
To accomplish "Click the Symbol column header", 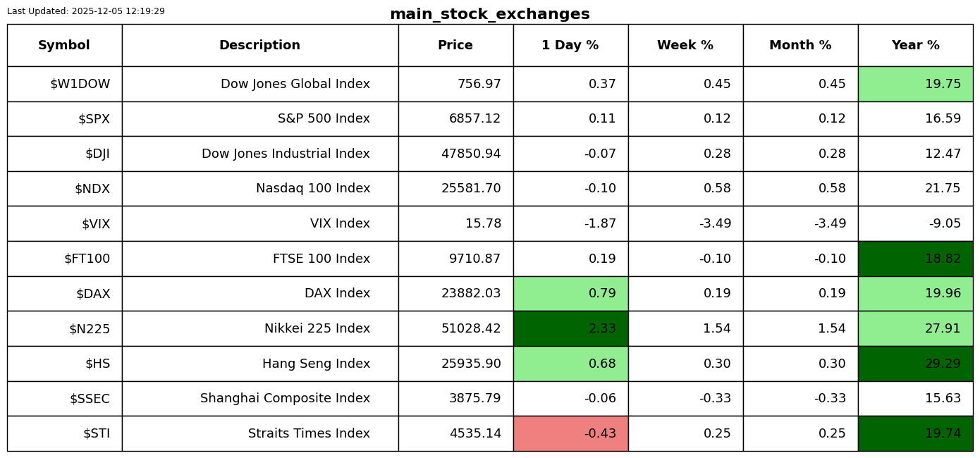I will pos(64,46).
